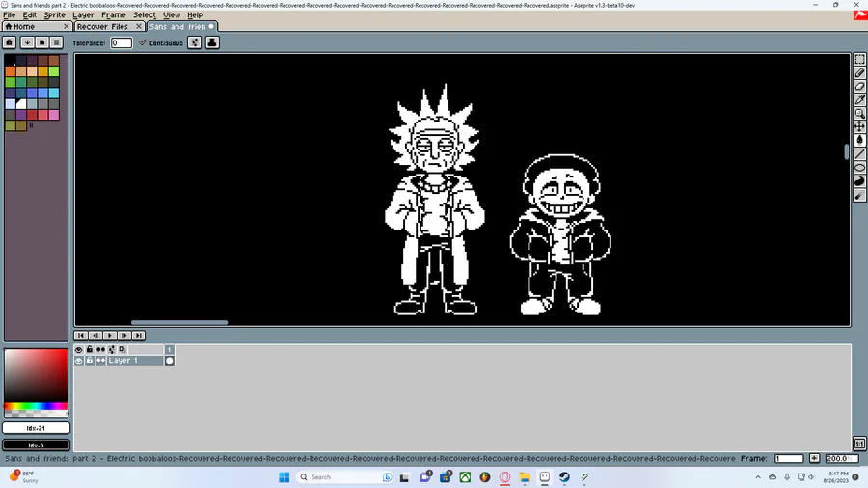Open the Windows Start button

point(284,477)
